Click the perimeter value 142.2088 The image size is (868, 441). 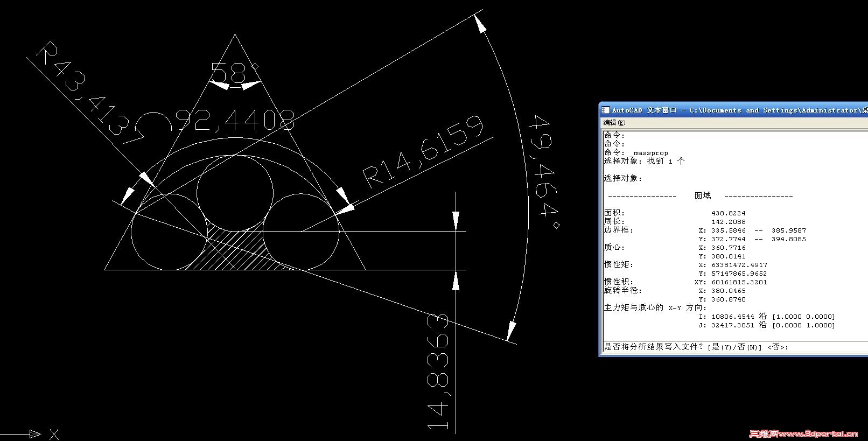pyautogui.click(x=729, y=222)
